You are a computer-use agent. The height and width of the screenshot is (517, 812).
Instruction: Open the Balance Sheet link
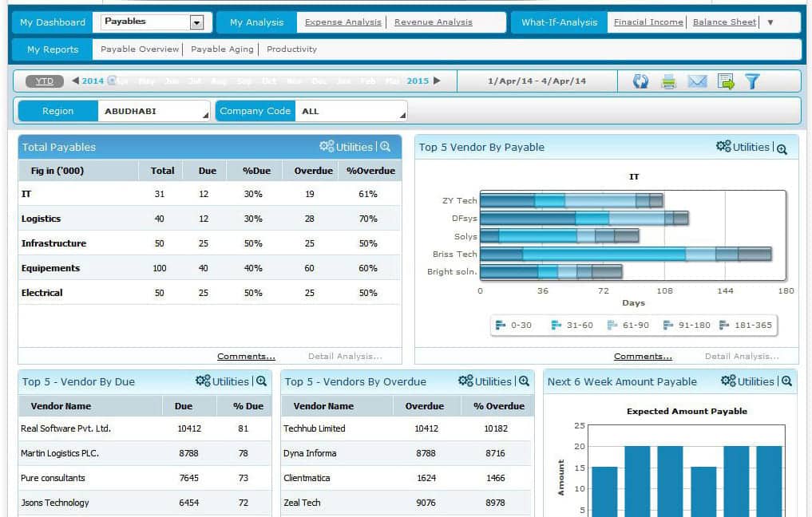click(724, 22)
